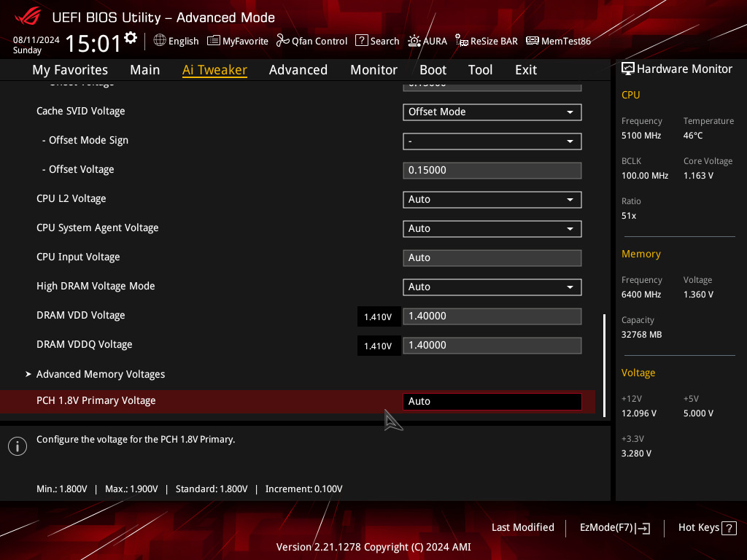Screen dimensions: 747x560
Task: Click the 08/11/2024 date text
Action: coord(36,40)
